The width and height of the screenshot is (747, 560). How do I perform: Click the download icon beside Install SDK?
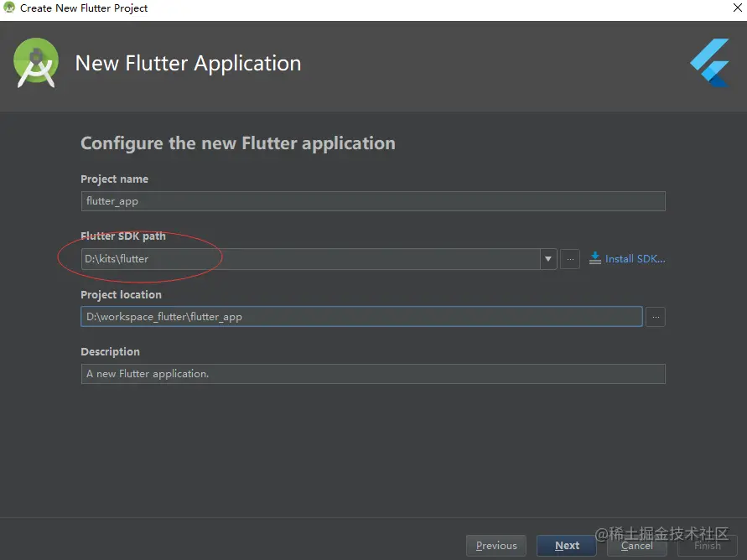tap(595, 258)
